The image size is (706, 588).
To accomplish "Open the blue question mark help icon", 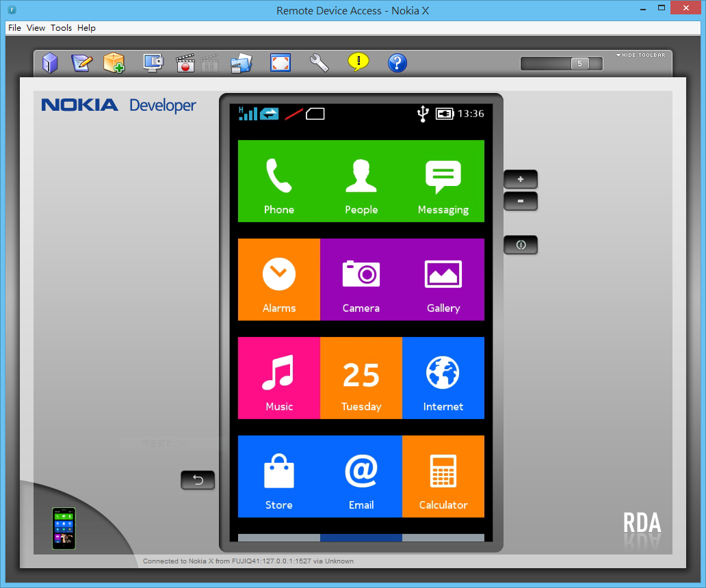I will coord(397,63).
